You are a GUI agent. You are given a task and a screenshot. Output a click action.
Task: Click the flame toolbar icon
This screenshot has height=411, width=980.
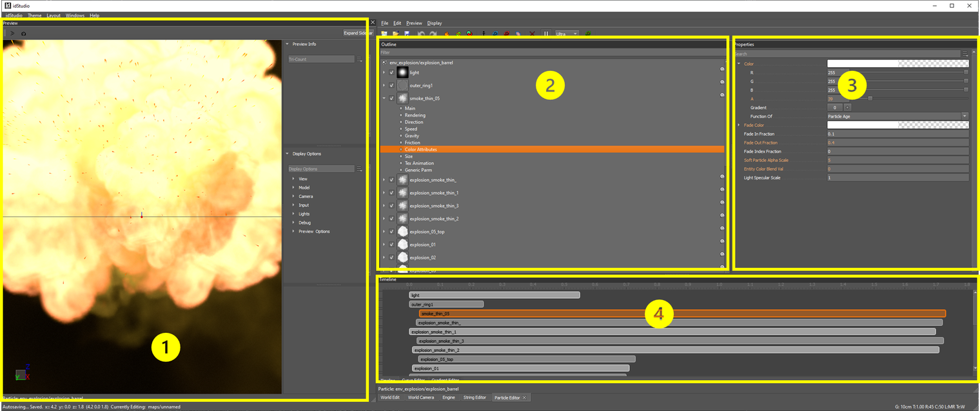446,34
